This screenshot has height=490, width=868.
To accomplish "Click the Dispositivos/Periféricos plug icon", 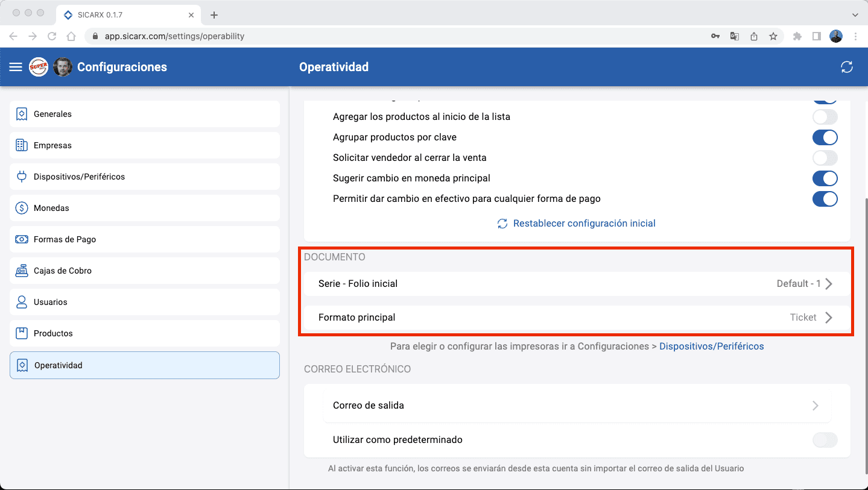I will [x=22, y=177].
